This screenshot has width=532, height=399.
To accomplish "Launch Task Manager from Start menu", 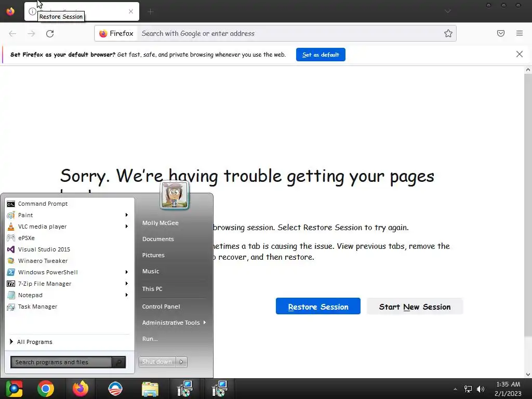I will (x=68, y=307).
